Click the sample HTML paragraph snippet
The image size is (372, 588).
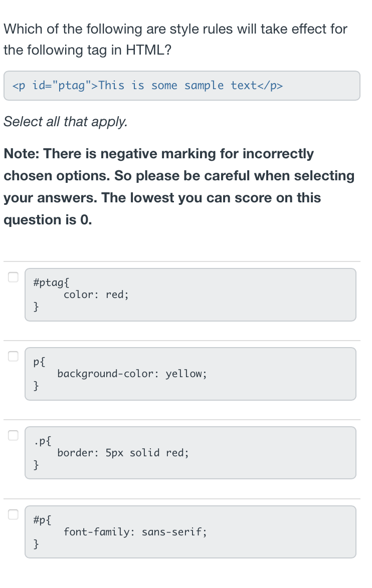pos(181,86)
